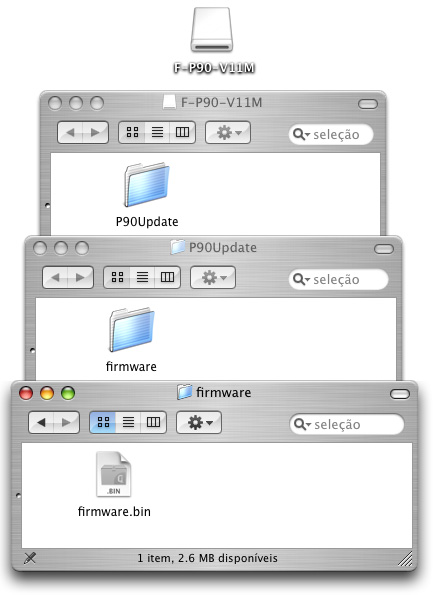The width and height of the screenshot is (434, 595).
Task: Hide toolbar using pill button in firmware window
Action: (x=400, y=394)
